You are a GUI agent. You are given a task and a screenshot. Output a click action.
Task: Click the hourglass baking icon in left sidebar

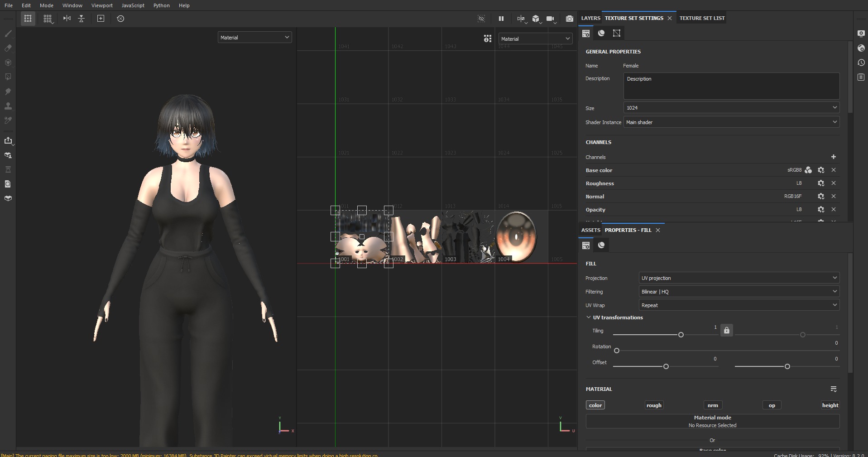point(8,169)
